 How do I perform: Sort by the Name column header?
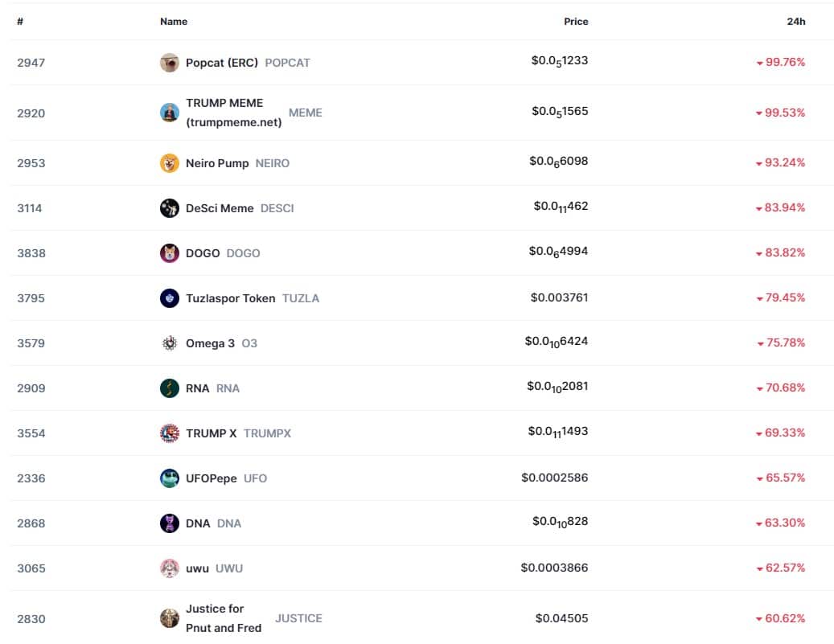click(x=174, y=22)
